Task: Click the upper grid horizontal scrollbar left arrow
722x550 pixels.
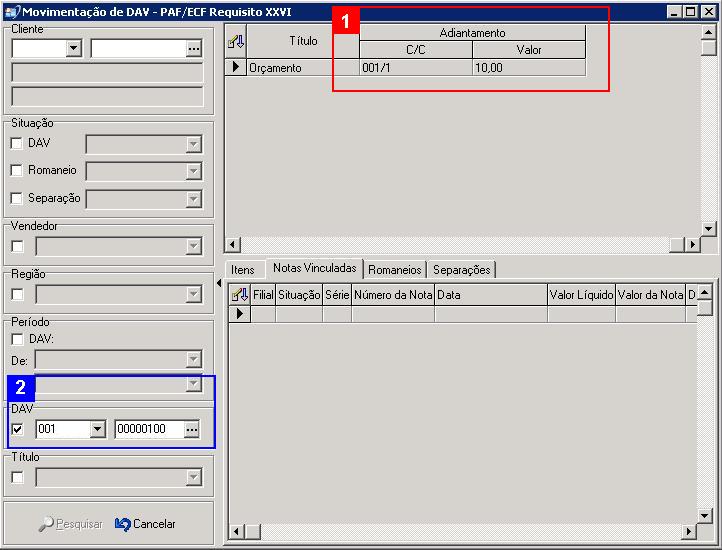Action: tap(233, 245)
